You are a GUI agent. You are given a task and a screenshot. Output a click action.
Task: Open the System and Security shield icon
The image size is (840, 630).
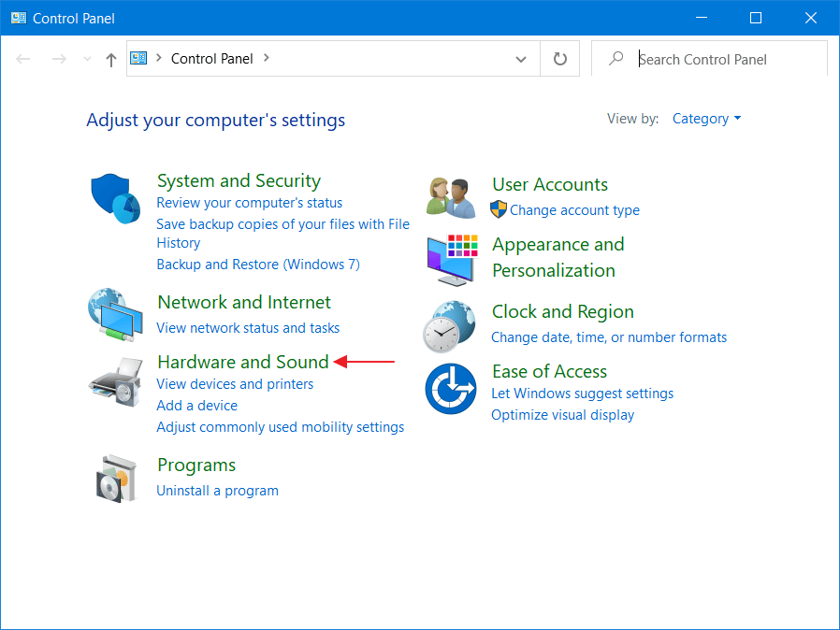(116, 198)
